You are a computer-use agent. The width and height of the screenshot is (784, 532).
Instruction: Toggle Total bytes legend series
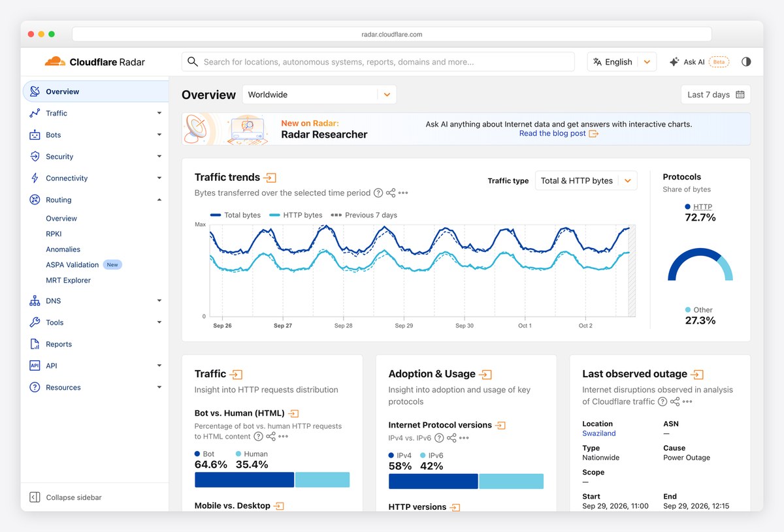[x=235, y=215]
